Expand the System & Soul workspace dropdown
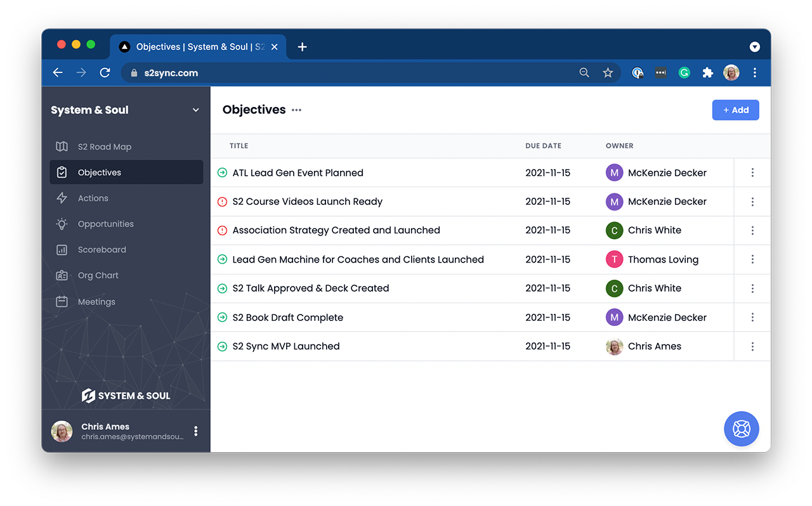The width and height of the screenshot is (812, 506). click(x=195, y=110)
